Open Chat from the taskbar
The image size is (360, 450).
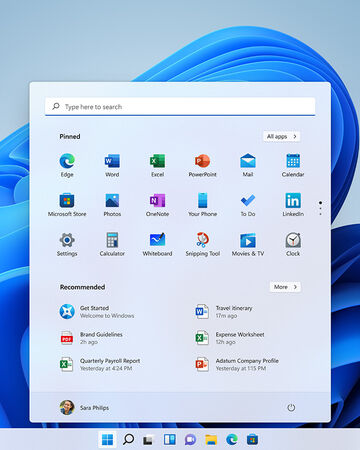coord(190,440)
